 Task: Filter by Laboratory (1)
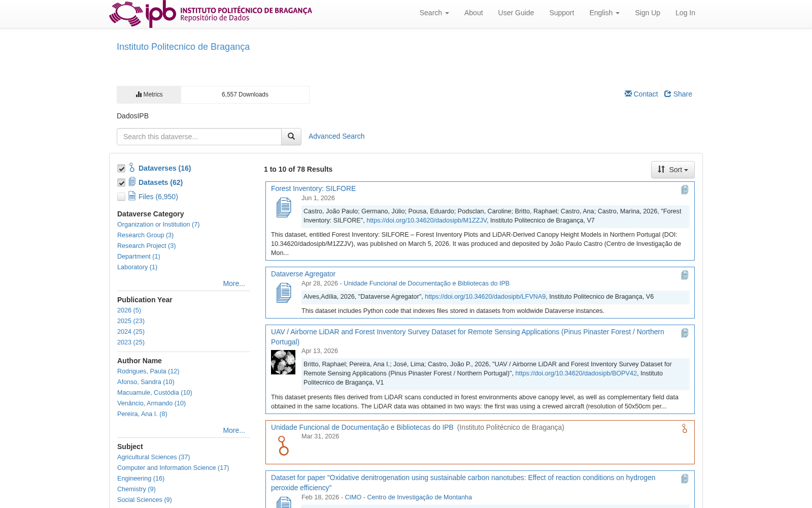tap(137, 267)
